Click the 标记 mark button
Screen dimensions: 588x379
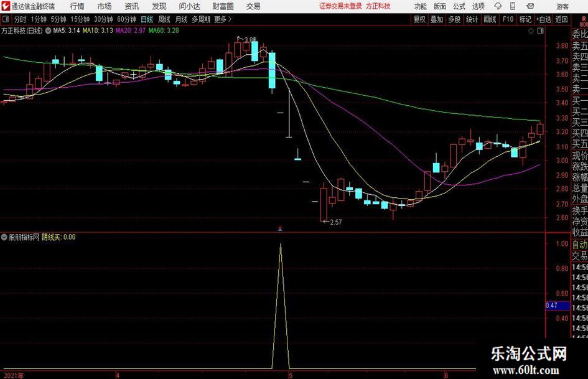[525, 19]
